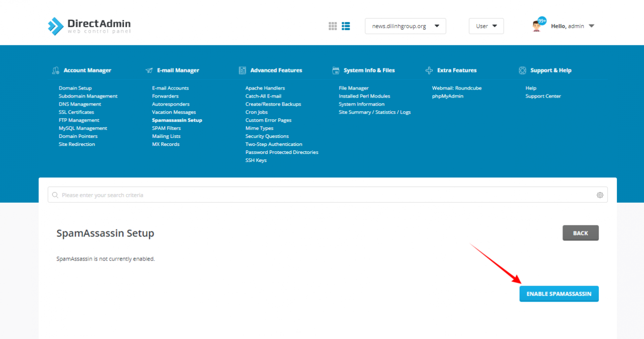
Task: Open the Account Manager menu heading
Action: point(88,70)
